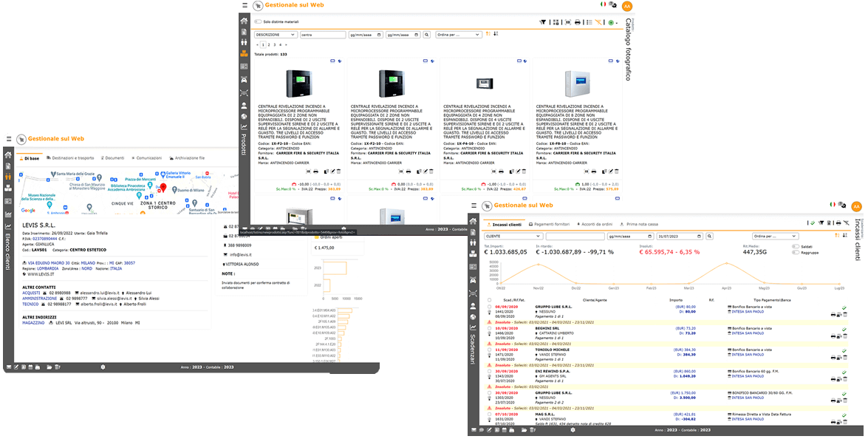
Task: Click INTESA SAN PAOLO link in GRUPPO LUBE 08/09/2020 row
Action: (747, 312)
